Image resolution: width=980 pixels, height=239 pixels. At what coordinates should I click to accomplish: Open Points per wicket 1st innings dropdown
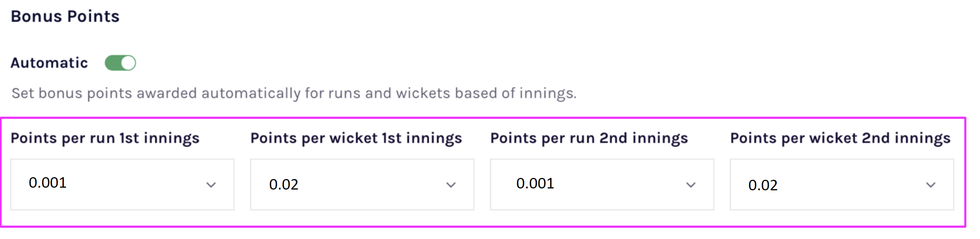pos(362,184)
